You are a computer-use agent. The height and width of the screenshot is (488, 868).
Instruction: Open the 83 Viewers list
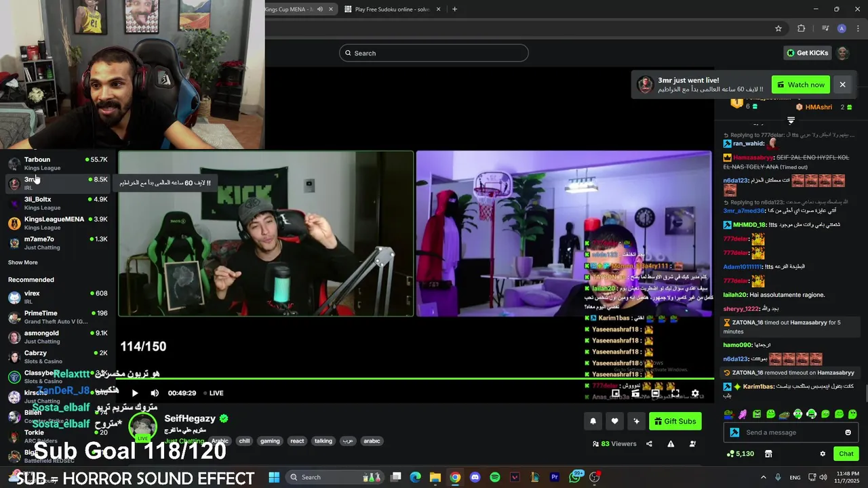pos(614,444)
